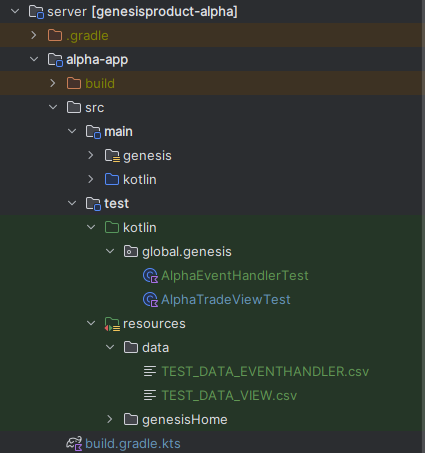
Task: Click the Kotlin class icon beside AlphaTradeViewTest
Action: pyautogui.click(x=150, y=300)
